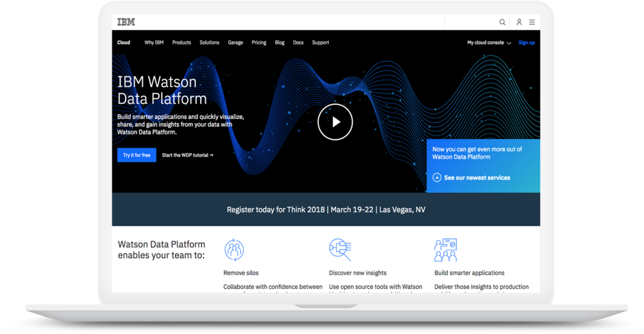This screenshot has width=644, height=334.
Task: Click 'Use open source tools with Watson' text
Action: pos(376,287)
